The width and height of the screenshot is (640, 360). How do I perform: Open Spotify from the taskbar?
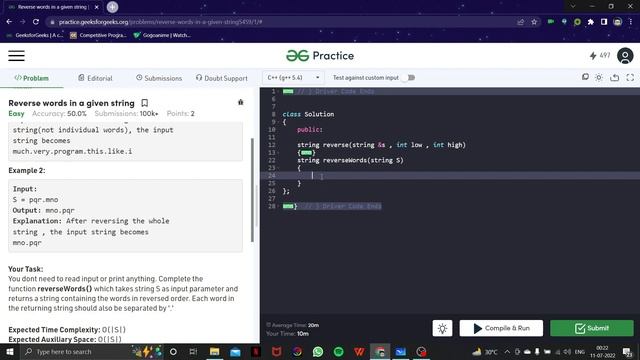(338, 351)
